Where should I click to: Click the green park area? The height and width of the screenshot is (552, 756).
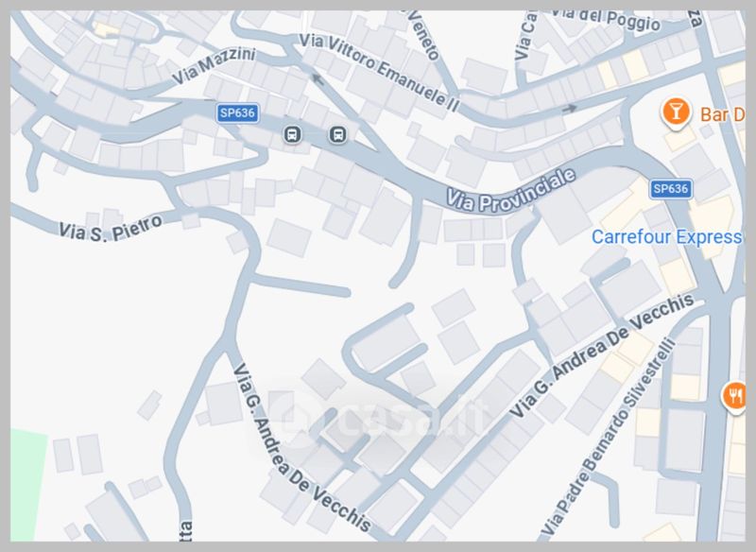27,485
